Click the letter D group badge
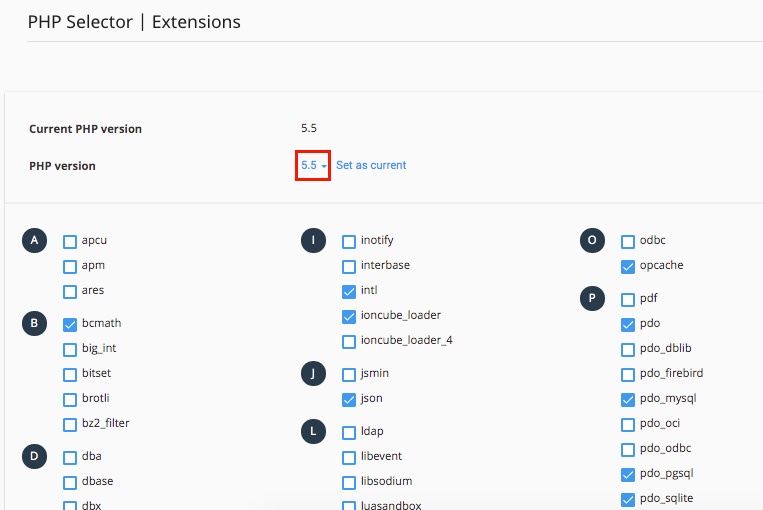 point(35,456)
